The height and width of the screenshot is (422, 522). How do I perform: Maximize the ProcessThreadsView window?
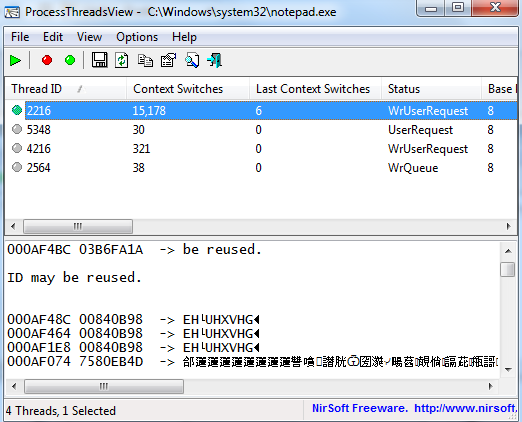pos(458,8)
